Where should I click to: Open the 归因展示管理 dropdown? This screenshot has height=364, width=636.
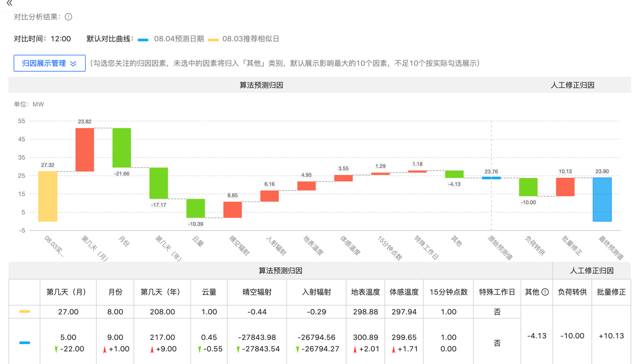[x=49, y=63]
